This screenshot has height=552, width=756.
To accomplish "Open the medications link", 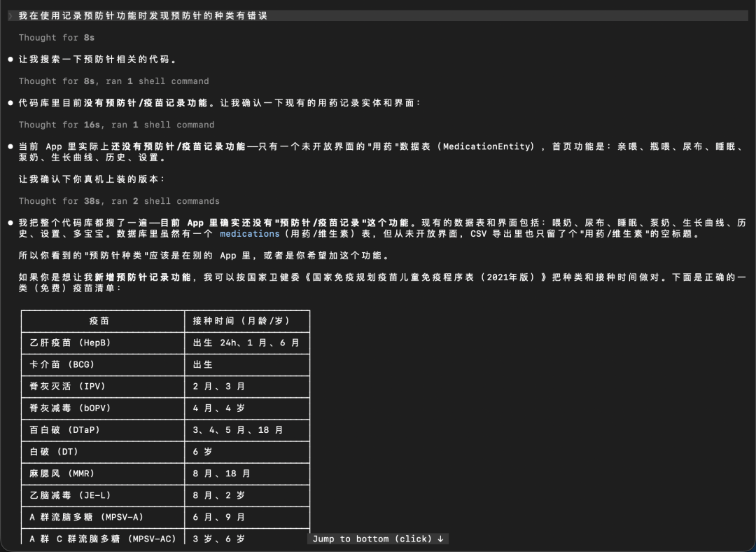I will click(x=249, y=233).
